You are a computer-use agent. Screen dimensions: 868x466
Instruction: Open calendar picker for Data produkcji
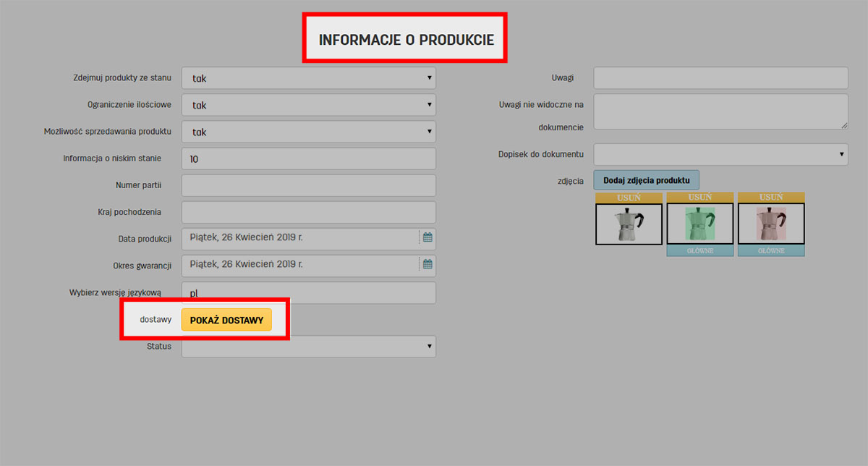pyautogui.click(x=427, y=237)
